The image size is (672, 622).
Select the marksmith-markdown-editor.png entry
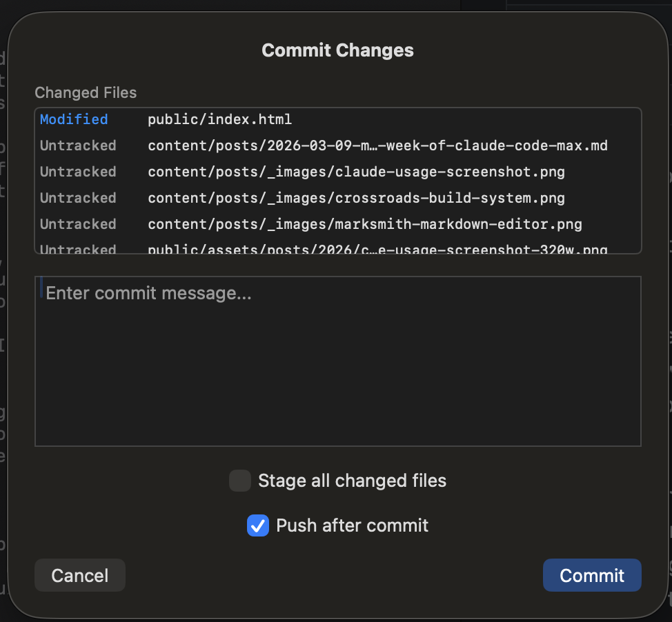[358, 224]
